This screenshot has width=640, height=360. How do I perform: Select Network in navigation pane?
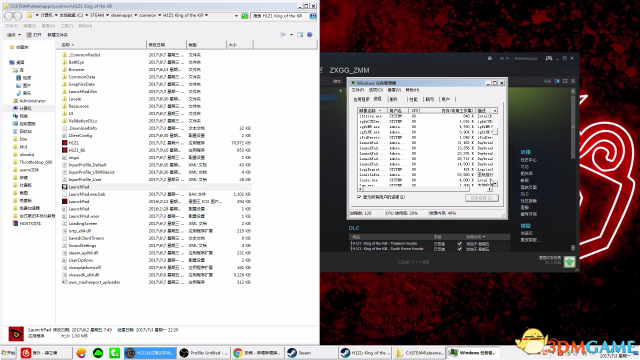coord(20,116)
